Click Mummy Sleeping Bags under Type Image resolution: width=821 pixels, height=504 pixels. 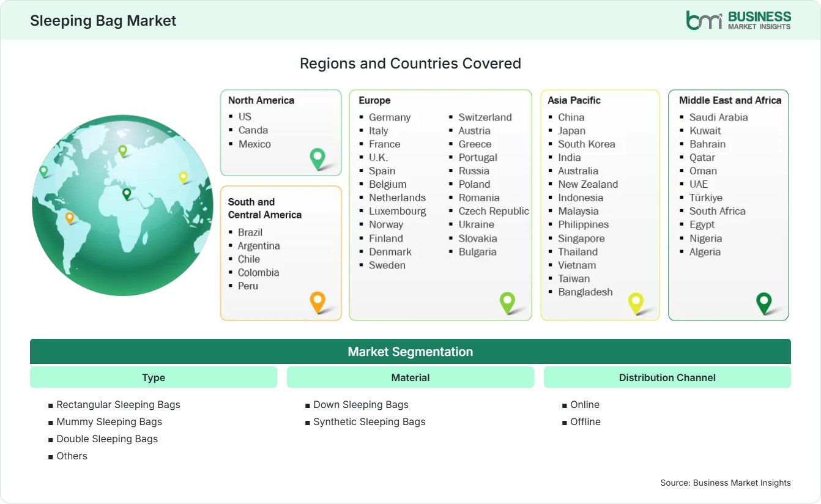tap(110, 422)
